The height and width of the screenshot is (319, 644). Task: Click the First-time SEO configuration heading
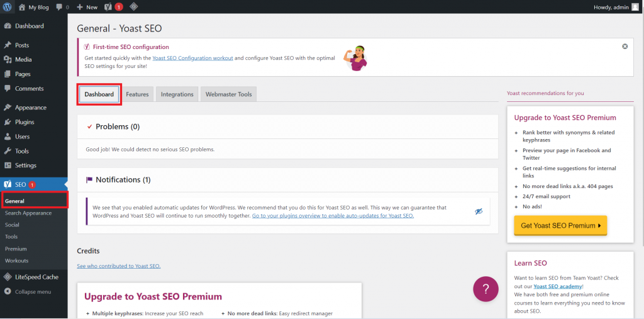click(x=131, y=47)
